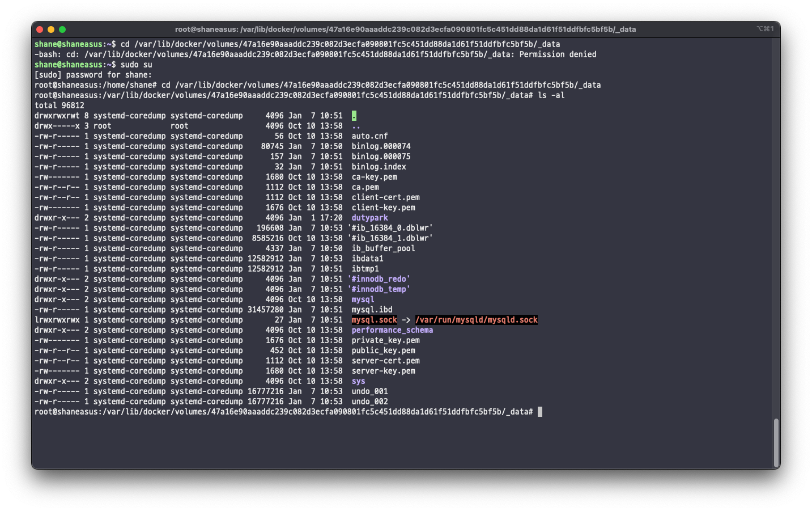Click the green zoom window button

[x=62, y=29]
